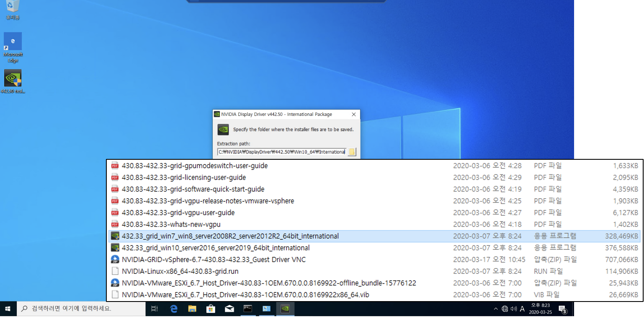Open File Explorer from the taskbar
This screenshot has height=317, width=644.
coord(192,309)
